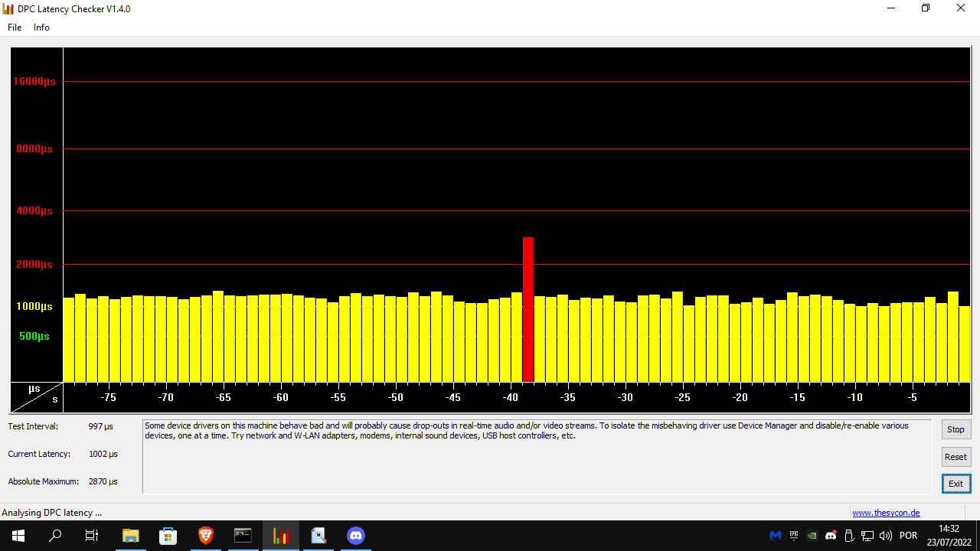Image resolution: width=980 pixels, height=551 pixels.
Task: Open network status tray icon
Action: coord(867,536)
